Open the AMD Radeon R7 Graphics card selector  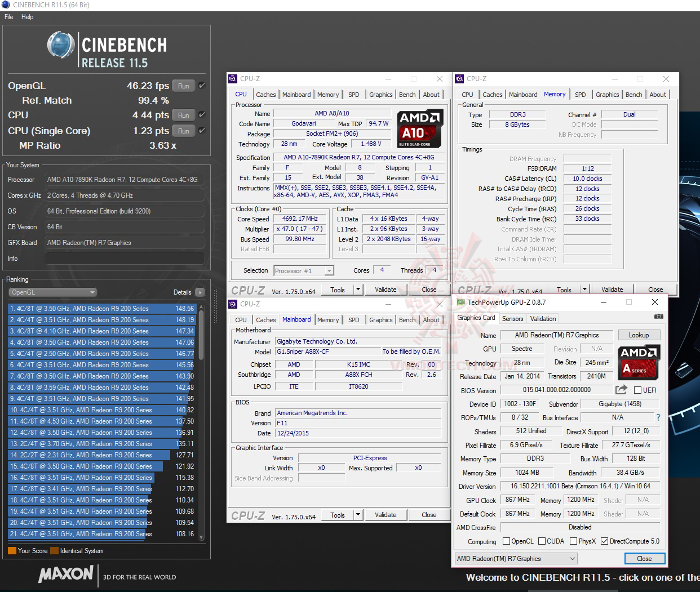pyautogui.click(x=516, y=559)
